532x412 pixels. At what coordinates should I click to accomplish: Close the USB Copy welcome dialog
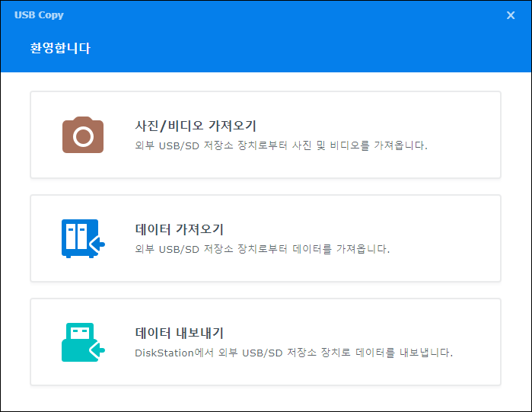(511, 15)
